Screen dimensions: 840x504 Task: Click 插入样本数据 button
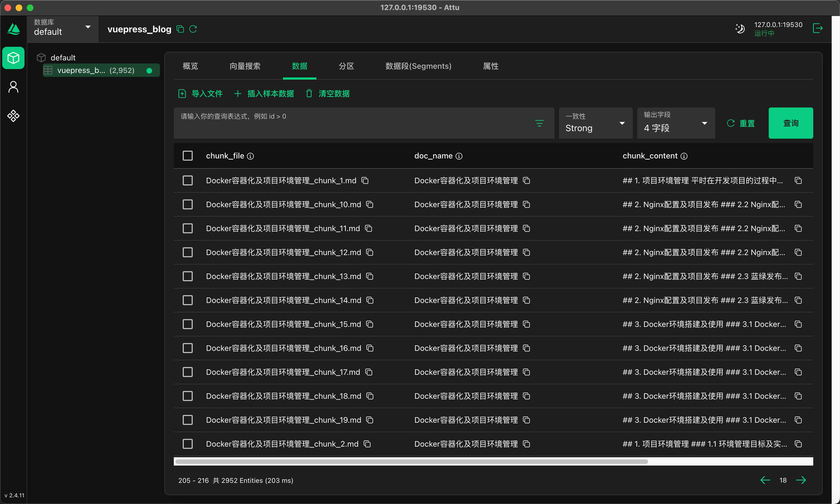click(264, 94)
